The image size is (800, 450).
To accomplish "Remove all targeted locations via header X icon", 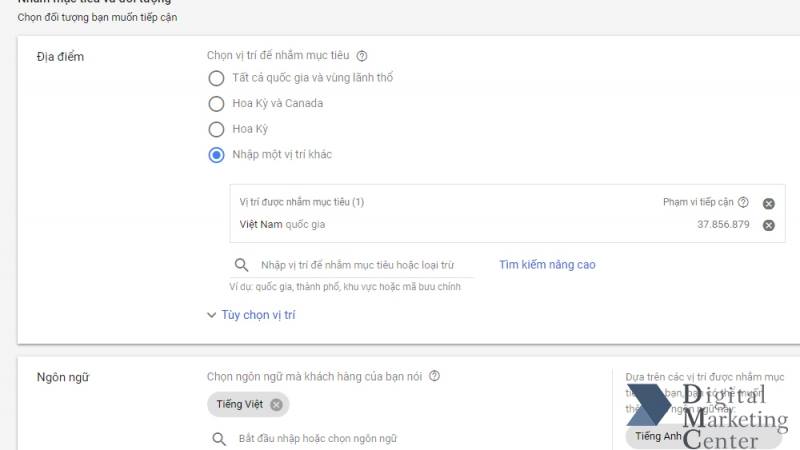I will 768,204.
